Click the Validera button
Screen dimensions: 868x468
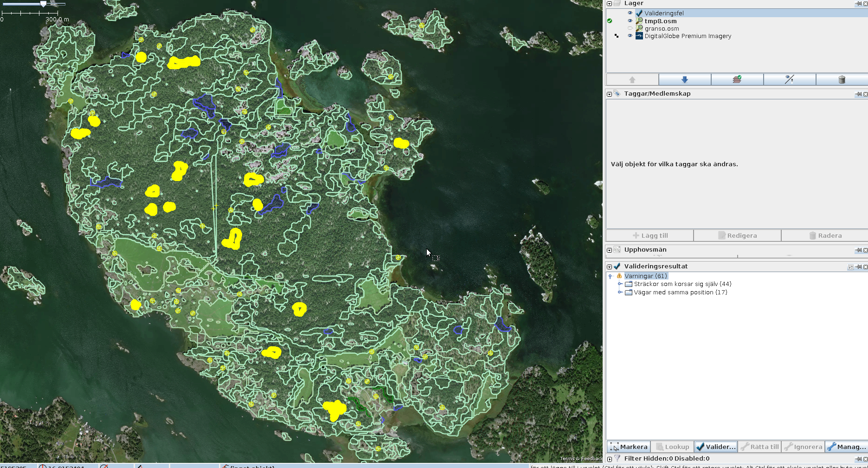[716, 447]
